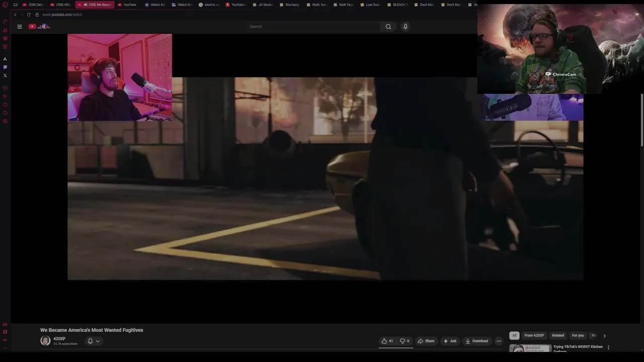Open more actions three-dot menu under video

click(x=499, y=341)
